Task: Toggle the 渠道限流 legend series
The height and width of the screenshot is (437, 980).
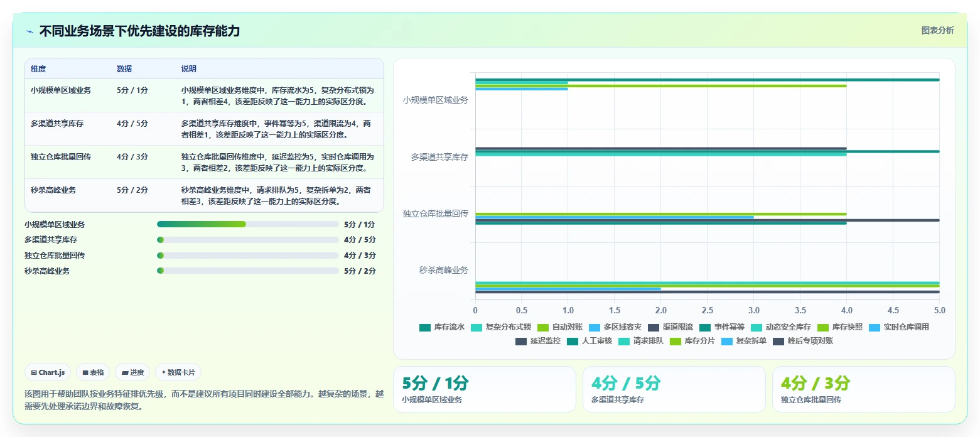Action: (x=670, y=327)
